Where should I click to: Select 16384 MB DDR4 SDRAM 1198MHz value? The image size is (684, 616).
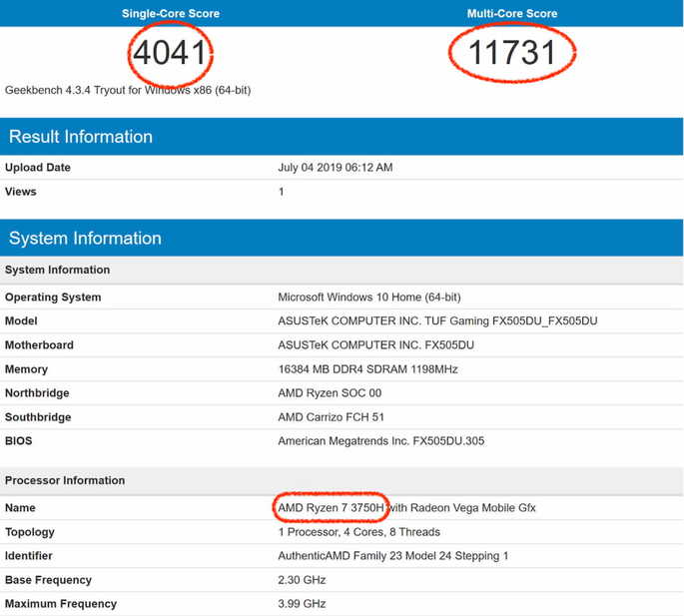367,369
